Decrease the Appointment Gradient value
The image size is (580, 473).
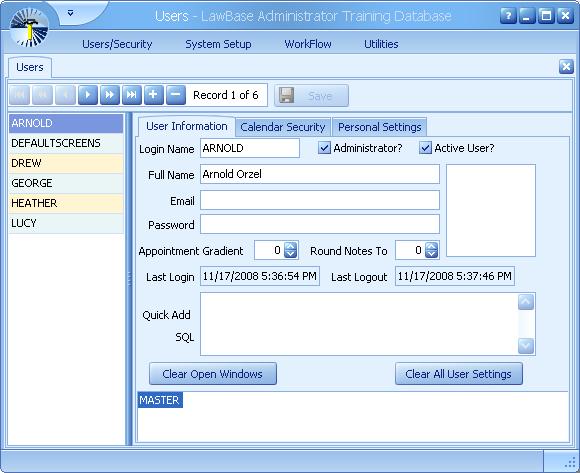point(291,254)
